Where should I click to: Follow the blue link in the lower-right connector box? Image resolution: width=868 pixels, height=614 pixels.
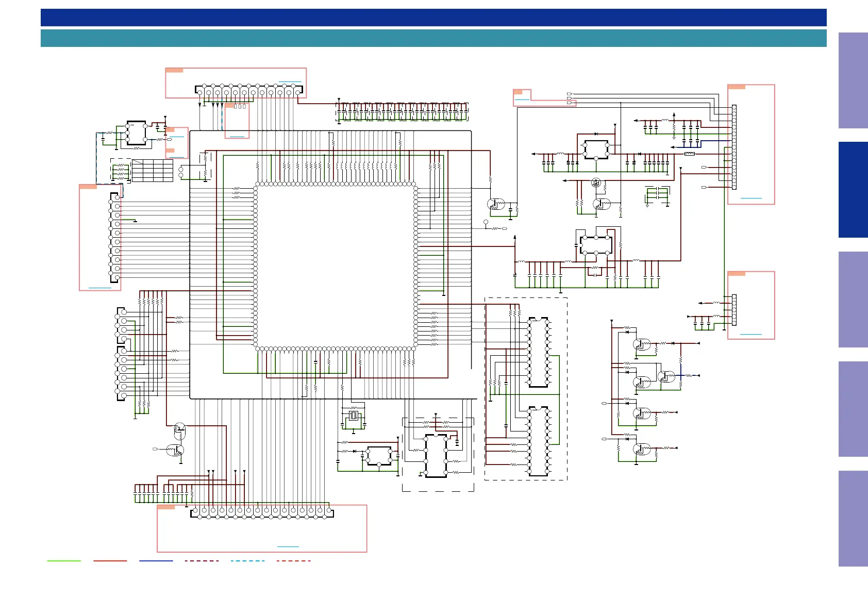(x=751, y=335)
